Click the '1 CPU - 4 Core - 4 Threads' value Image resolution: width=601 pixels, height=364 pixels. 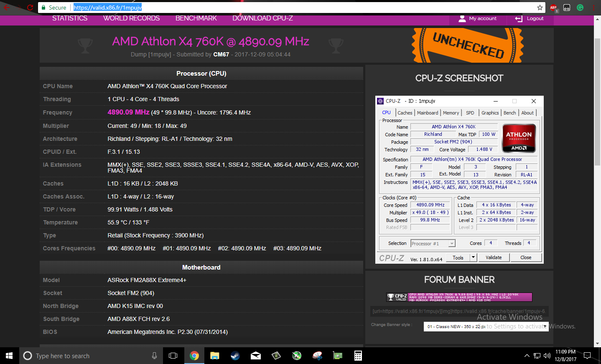[143, 99]
